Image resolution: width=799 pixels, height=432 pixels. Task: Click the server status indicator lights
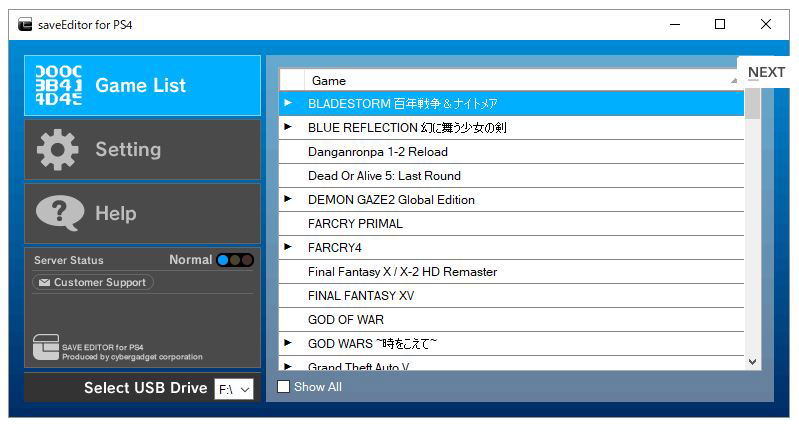pos(235,260)
